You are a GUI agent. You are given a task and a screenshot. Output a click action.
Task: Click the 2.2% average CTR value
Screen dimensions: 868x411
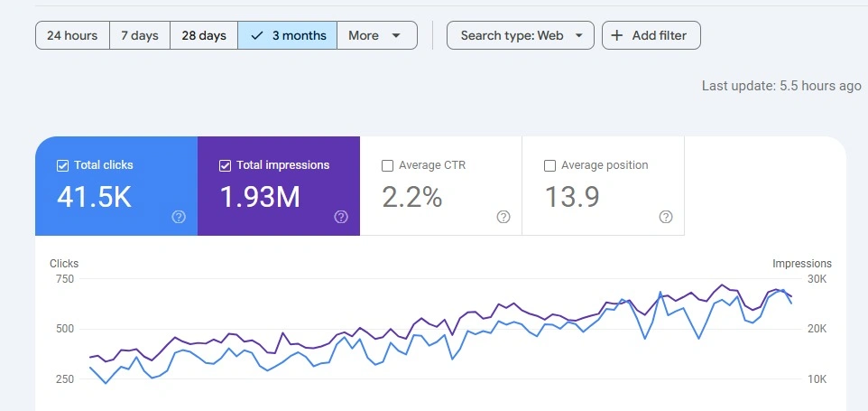[x=411, y=197]
